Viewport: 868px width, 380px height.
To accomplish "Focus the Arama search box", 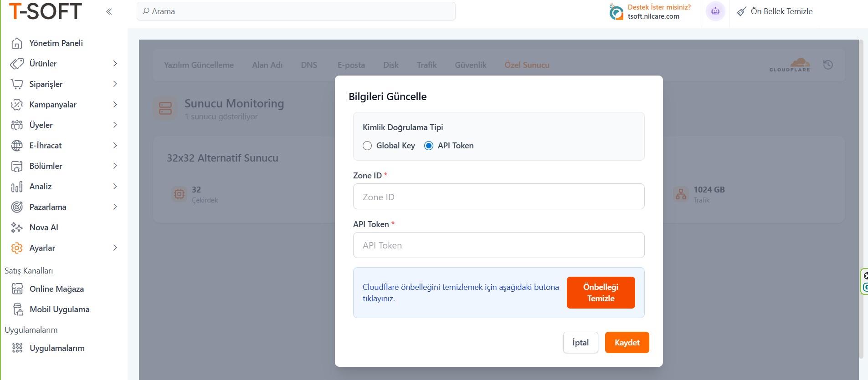I will pos(296,11).
